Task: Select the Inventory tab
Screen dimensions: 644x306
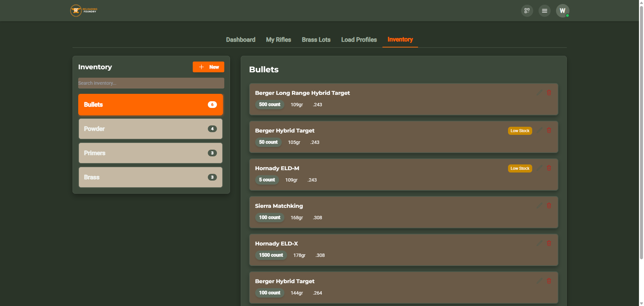Action: point(400,40)
